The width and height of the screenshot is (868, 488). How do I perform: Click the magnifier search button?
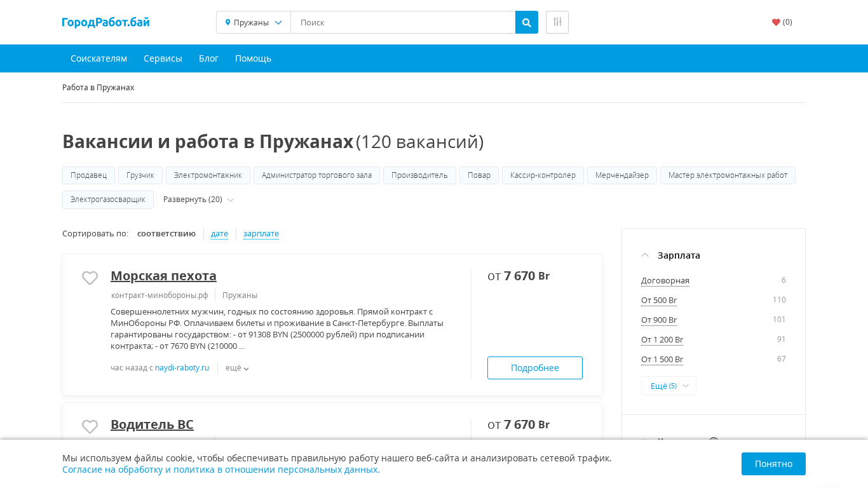(x=527, y=22)
